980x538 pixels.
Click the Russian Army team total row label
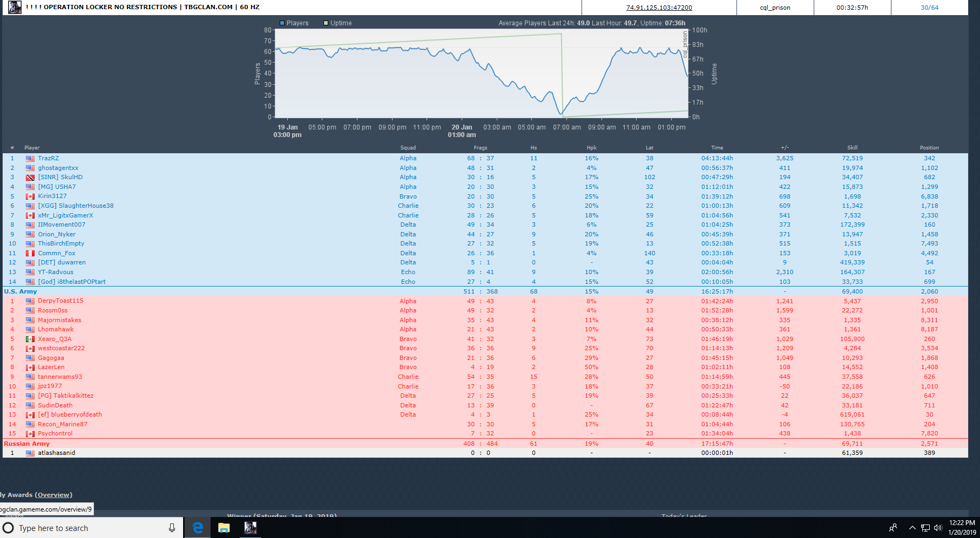coord(27,444)
